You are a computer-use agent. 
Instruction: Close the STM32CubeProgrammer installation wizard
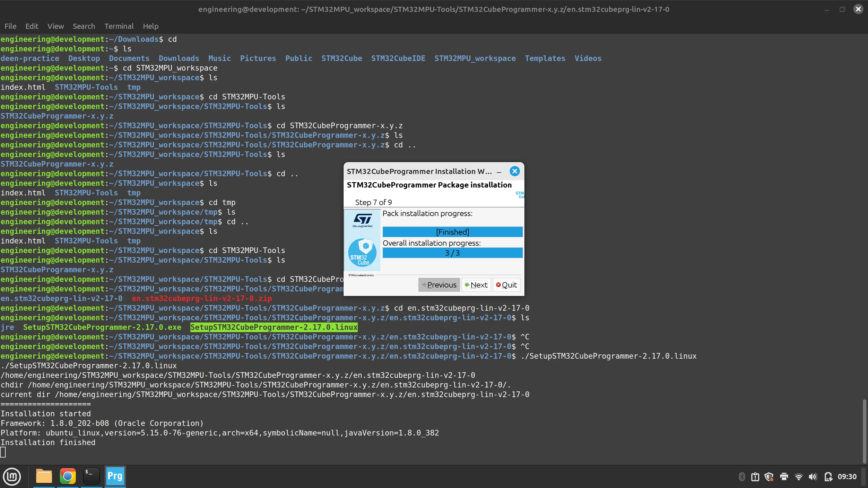tap(515, 171)
